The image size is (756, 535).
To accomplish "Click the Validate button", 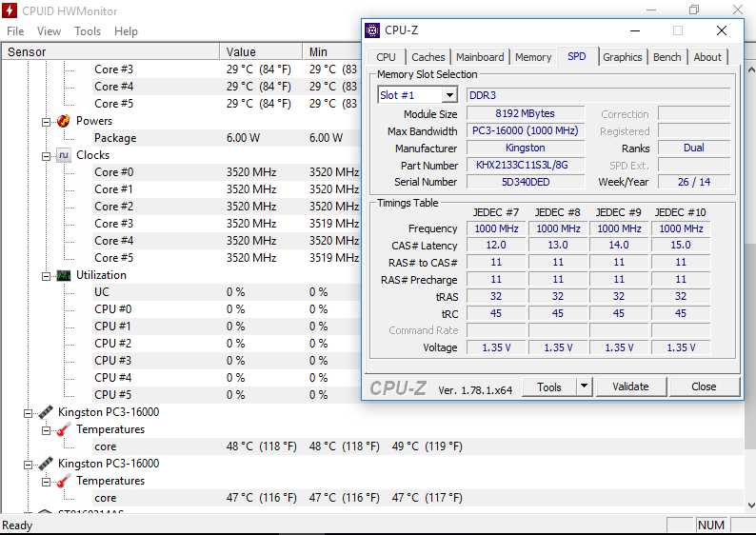I will (630, 386).
